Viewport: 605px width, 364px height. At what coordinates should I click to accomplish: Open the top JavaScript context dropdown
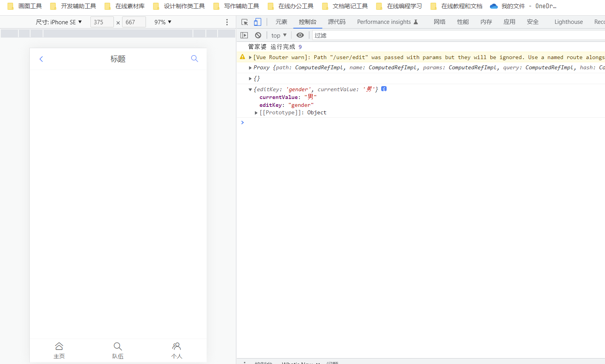pos(279,35)
